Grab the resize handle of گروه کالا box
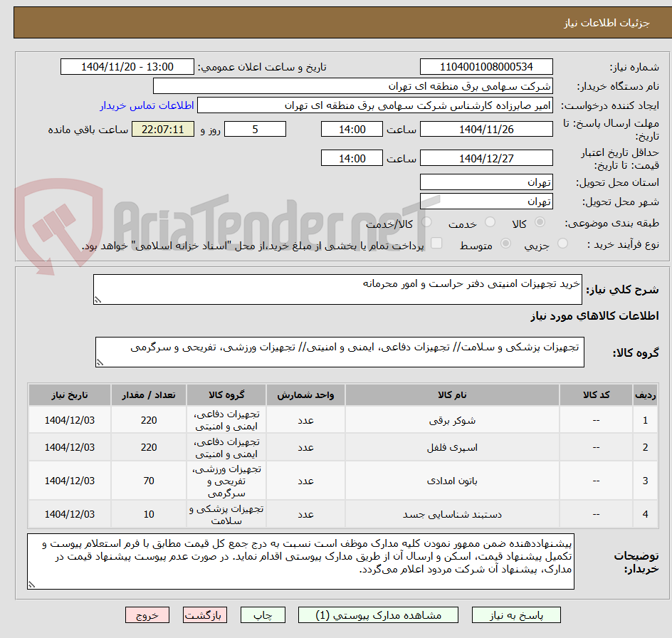The image size is (672, 638). pyautogui.click(x=100, y=362)
